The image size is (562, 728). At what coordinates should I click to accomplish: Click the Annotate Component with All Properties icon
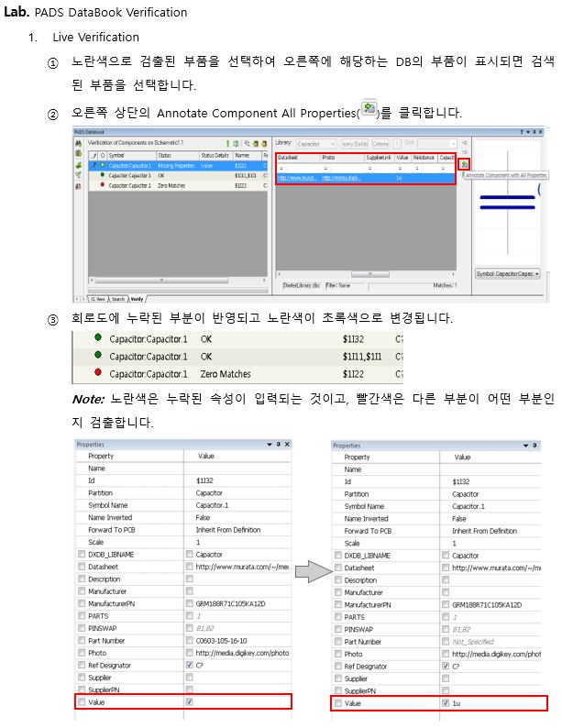464,165
